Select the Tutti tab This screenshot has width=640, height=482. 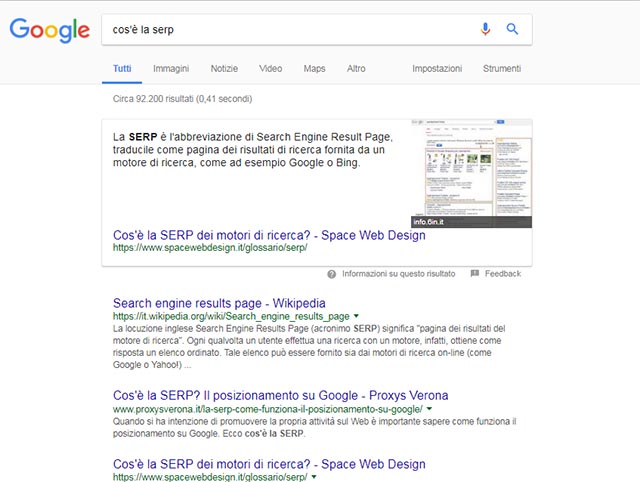pyautogui.click(x=122, y=69)
